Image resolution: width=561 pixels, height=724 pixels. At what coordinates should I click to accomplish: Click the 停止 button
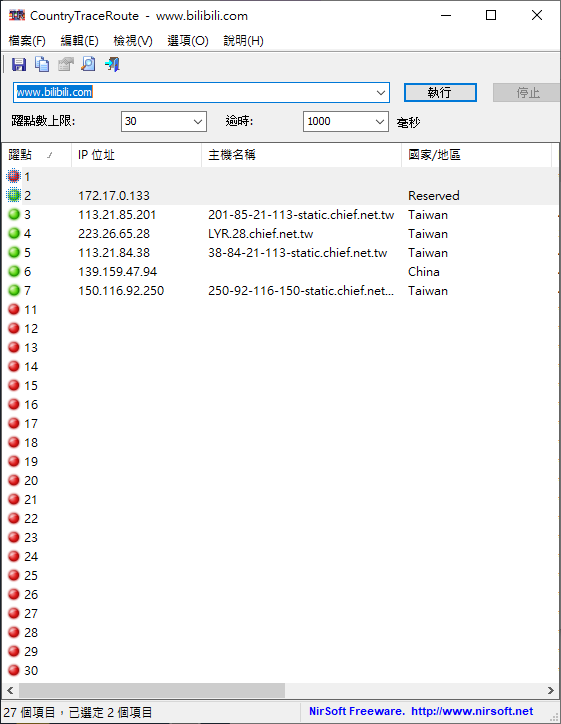point(527,92)
